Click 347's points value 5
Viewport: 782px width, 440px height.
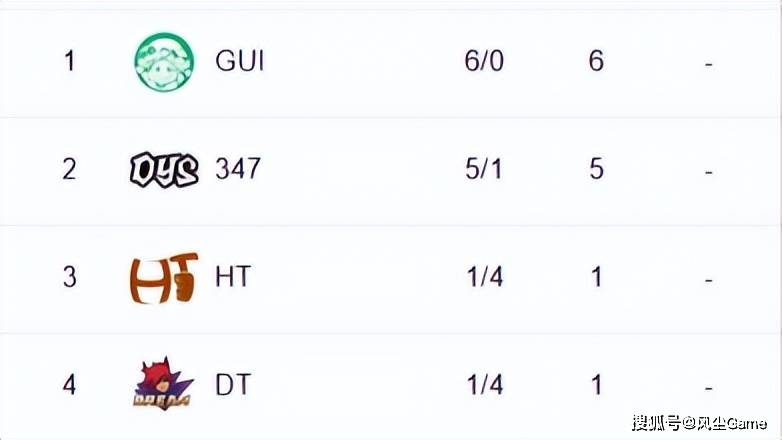pyautogui.click(x=596, y=169)
